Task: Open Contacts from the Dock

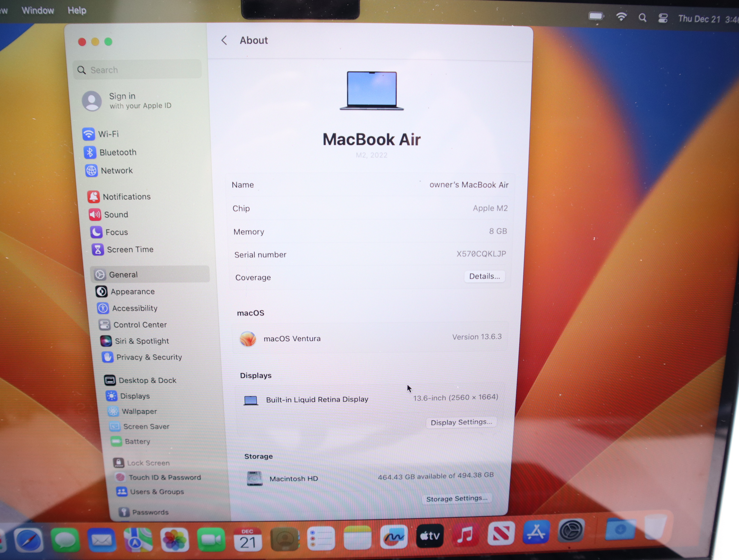Action: coord(285,538)
